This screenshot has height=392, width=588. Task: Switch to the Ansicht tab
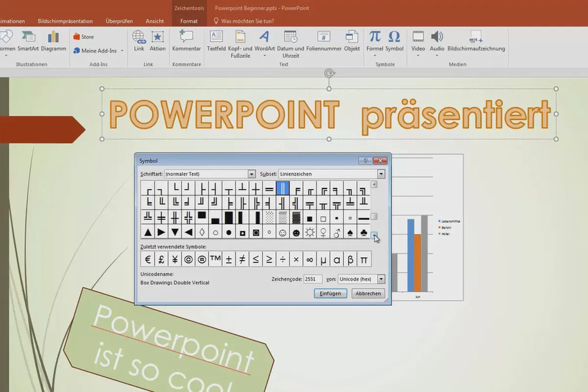155,21
